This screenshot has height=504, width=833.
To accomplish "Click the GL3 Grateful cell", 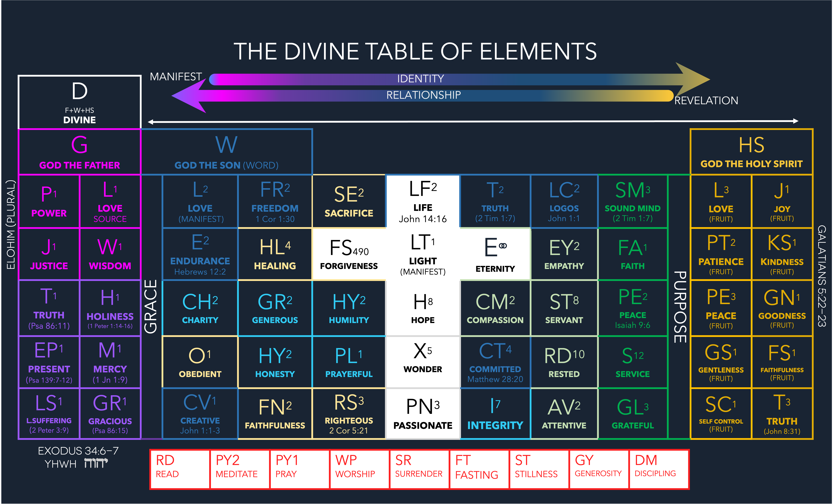I will point(633,413).
